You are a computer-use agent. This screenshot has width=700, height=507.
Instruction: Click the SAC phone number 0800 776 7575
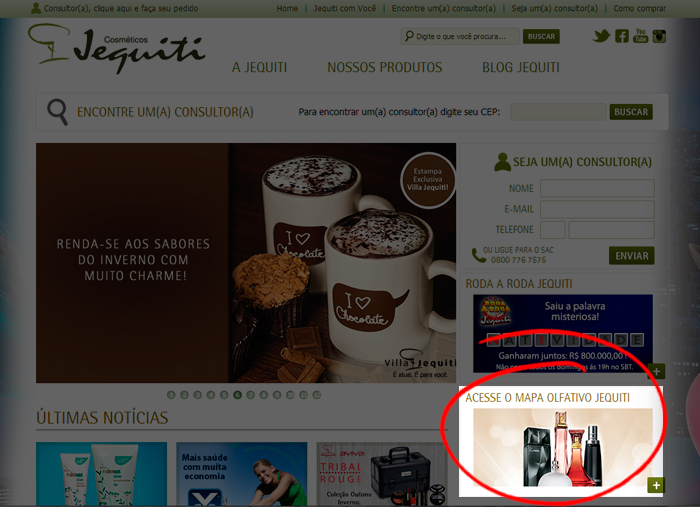click(x=518, y=260)
